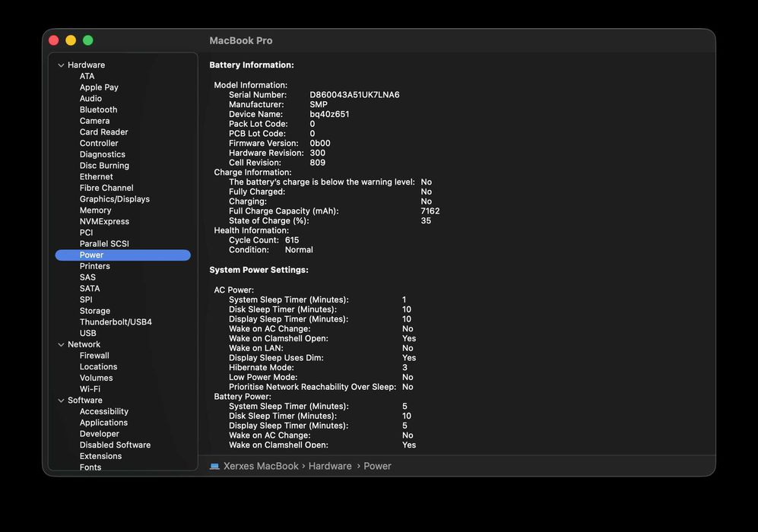The width and height of the screenshot is (758, 532).
Task: Click device name value bq40z651
Action: click(x=329, y=114)
